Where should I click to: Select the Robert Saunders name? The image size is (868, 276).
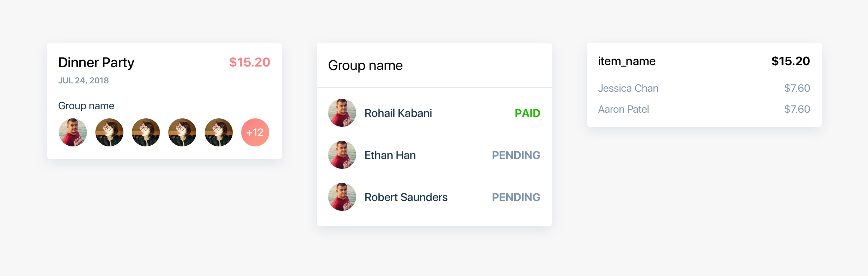(406, 197)
